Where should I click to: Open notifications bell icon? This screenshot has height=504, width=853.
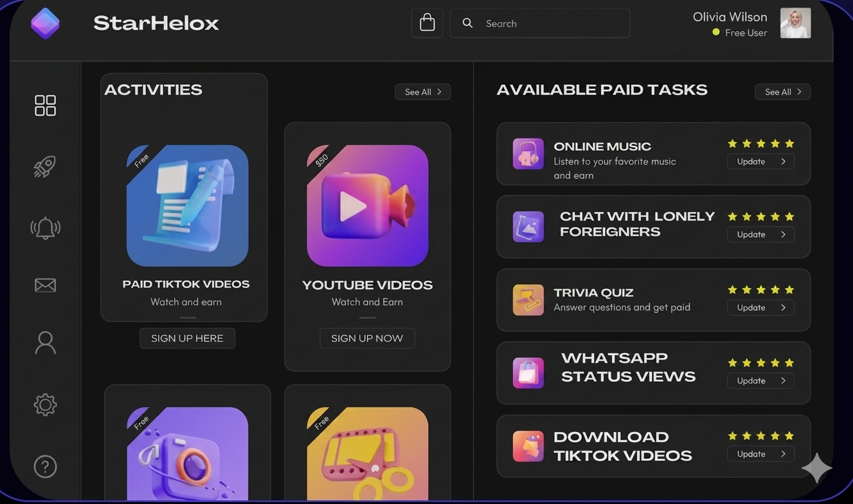(x=45, y=228)
